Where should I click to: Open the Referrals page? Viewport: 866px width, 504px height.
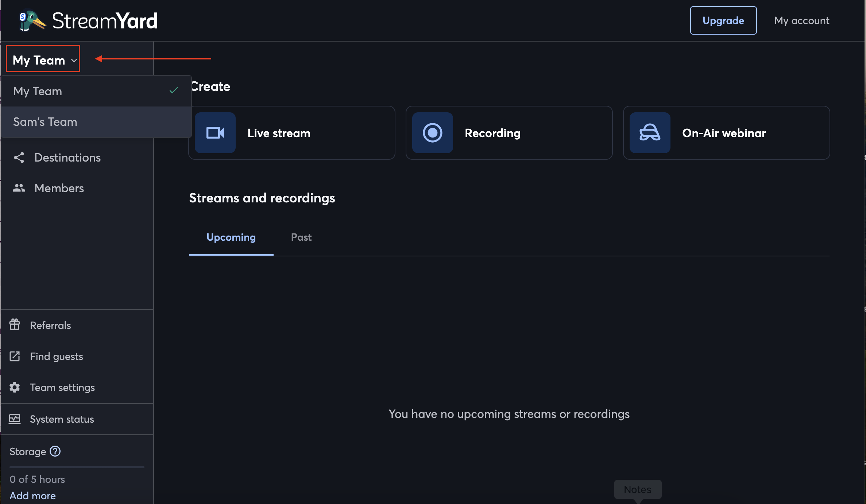tap(50, 325)
